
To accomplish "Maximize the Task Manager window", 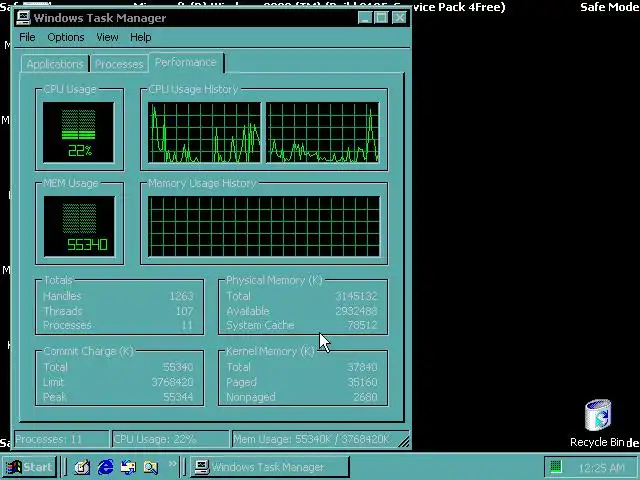I will tap(381, 18).
